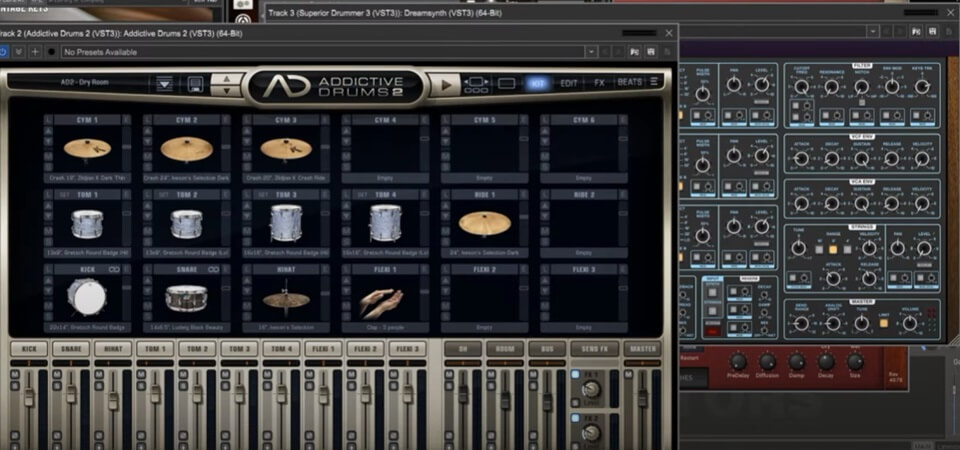Open KICK kit piece name label
Image resolution: width=960 pixels, height=450 pixels.
click(87, 328)
